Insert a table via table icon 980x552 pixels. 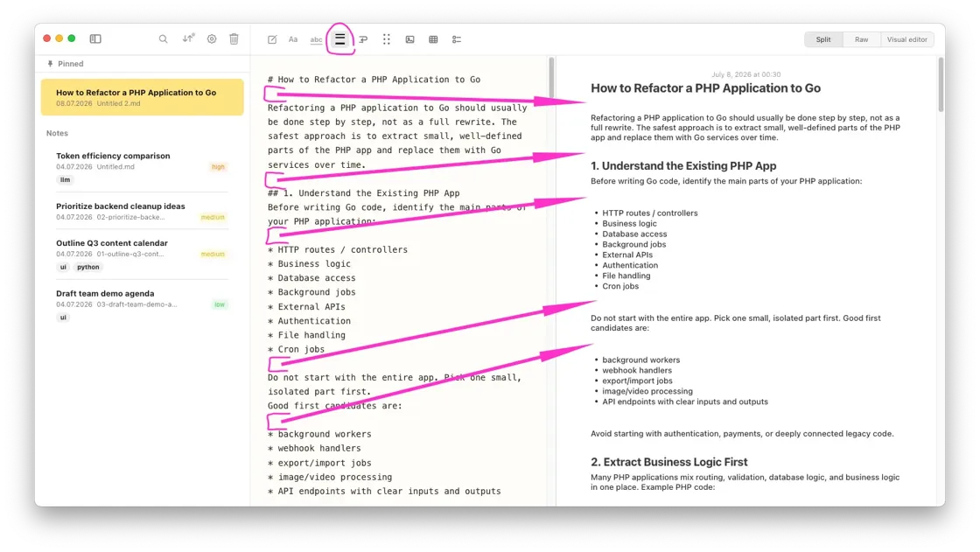[433, 39]
